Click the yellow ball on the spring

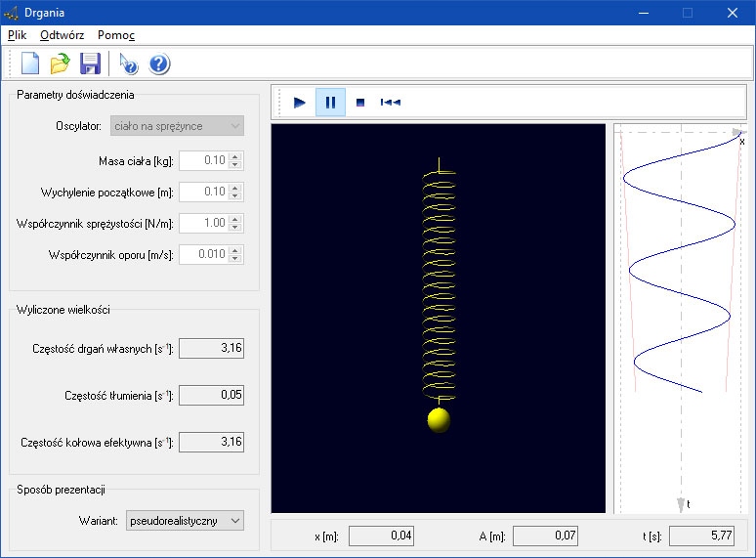coord(440,420)
